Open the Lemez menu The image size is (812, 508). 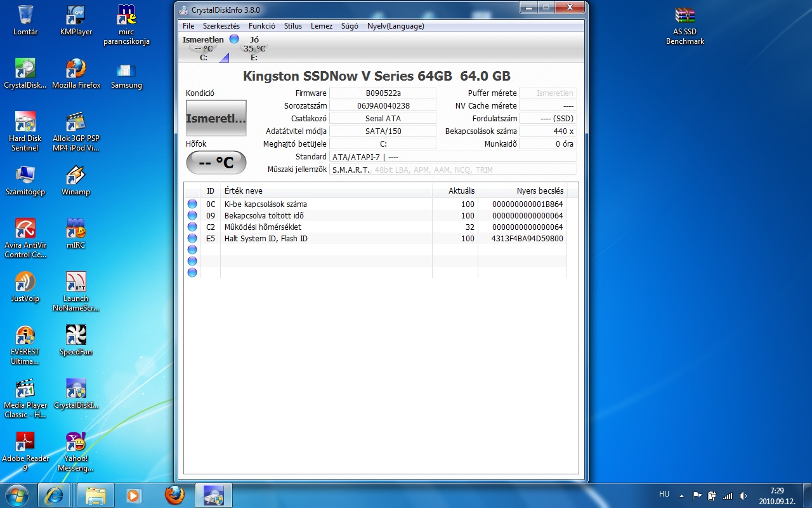click(x=322, y=26)
